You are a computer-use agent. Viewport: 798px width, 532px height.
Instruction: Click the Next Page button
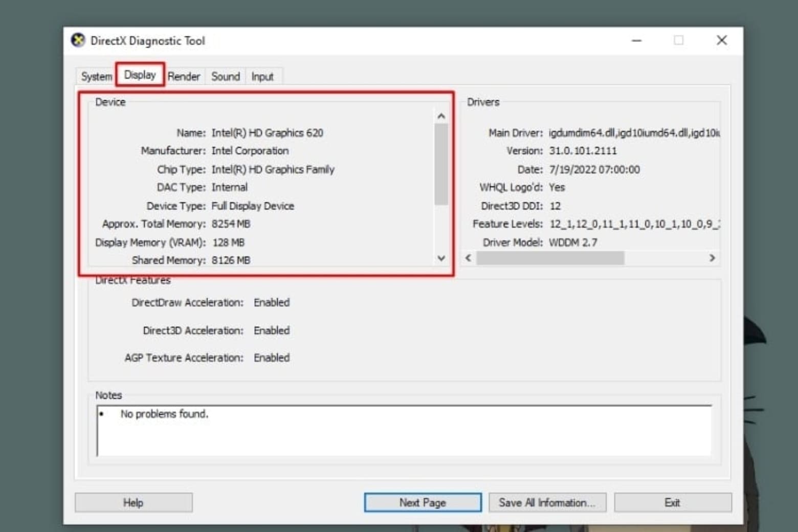423,503
